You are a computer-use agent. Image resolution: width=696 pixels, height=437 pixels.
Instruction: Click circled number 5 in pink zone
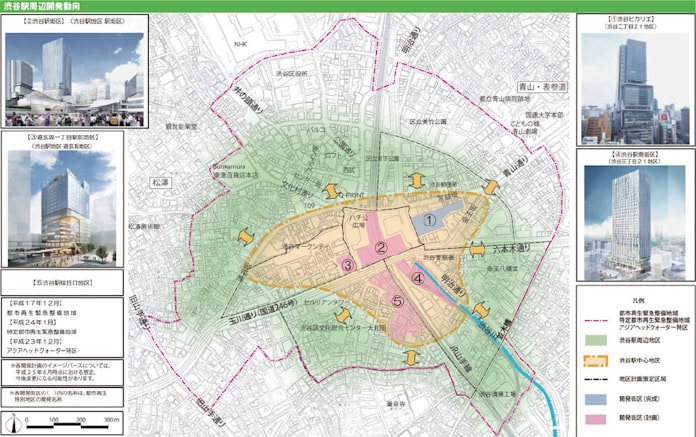pos(397,301)
